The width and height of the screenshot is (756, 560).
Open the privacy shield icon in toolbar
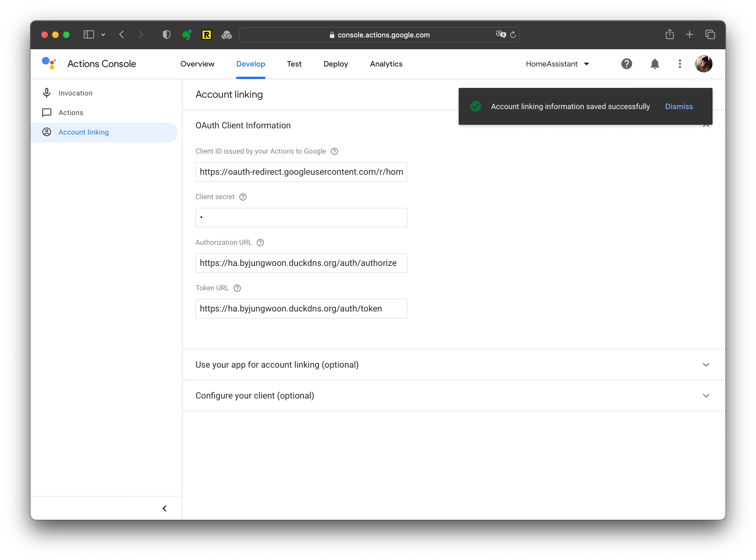pyautogui.click(x=166, y=34)
